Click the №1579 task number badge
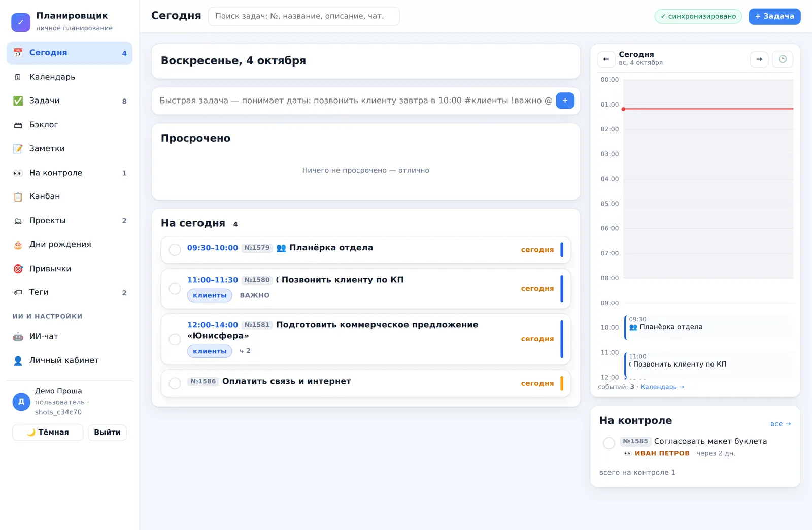 [x=257, y=248]
